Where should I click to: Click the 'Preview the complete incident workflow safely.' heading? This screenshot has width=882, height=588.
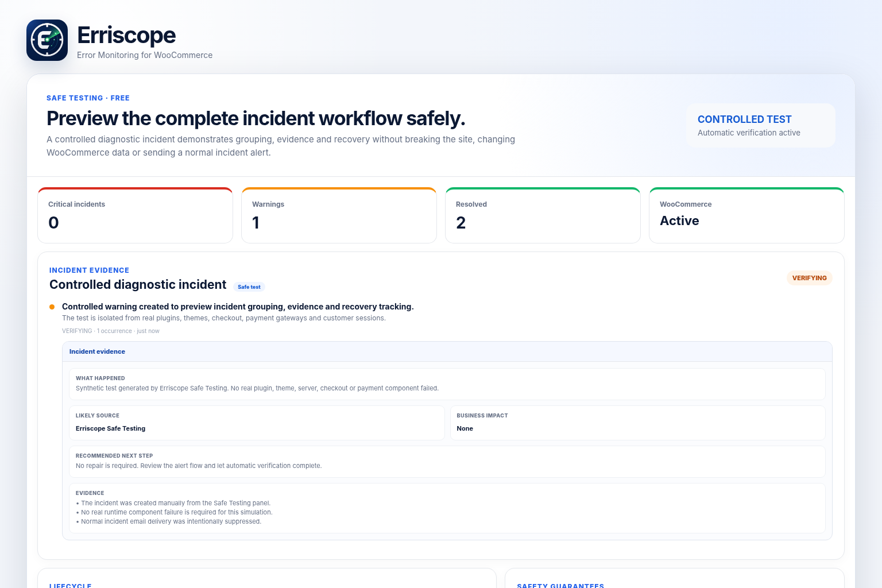[x=256, y=118]
